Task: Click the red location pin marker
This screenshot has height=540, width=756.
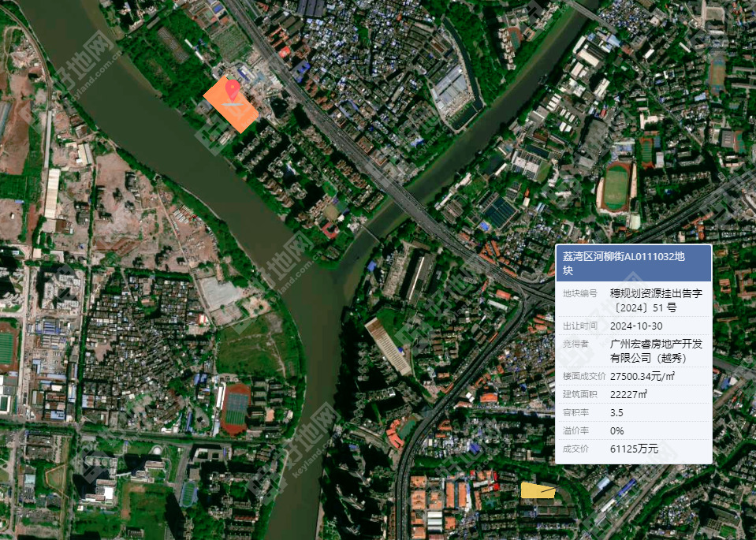Action: click(x=233, y=91)
